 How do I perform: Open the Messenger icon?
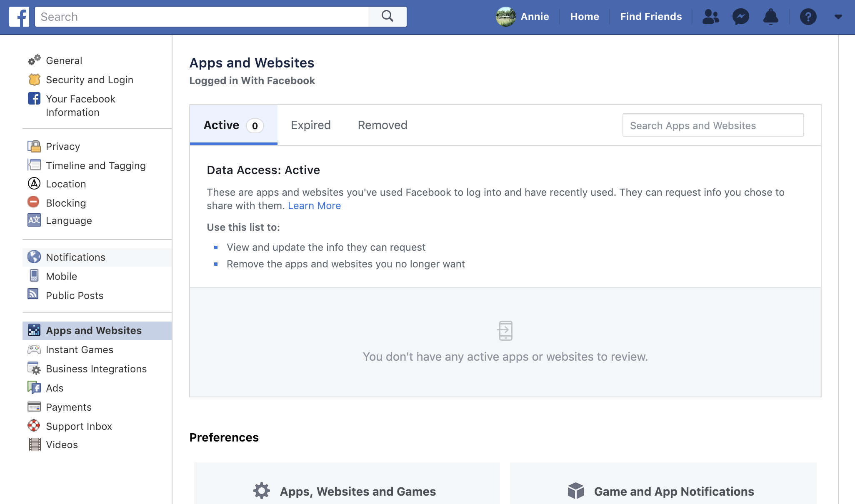pyautogui.click(x=740, y=17)
